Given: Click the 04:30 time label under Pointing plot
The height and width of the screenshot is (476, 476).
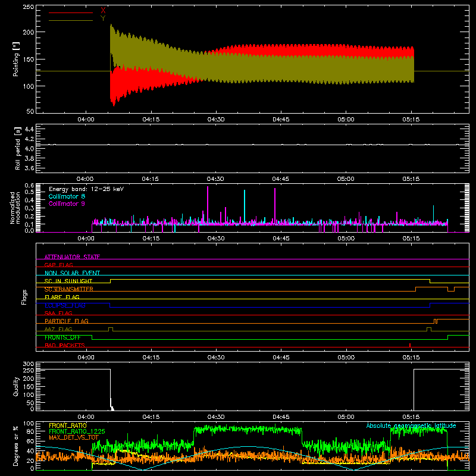Looking at the screenshot, I should [x=216, y=120].
